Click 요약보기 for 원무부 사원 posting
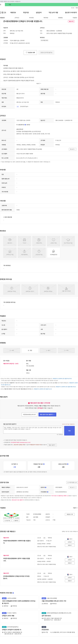This screenshot has width=78, height=644. (x=70, y=560)
